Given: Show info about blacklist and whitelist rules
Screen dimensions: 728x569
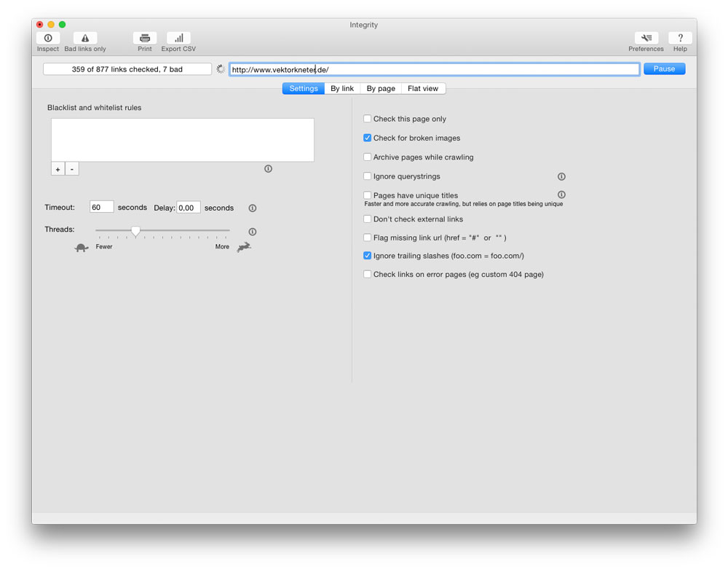Looking at the screenshot, I should click(269, 168).
